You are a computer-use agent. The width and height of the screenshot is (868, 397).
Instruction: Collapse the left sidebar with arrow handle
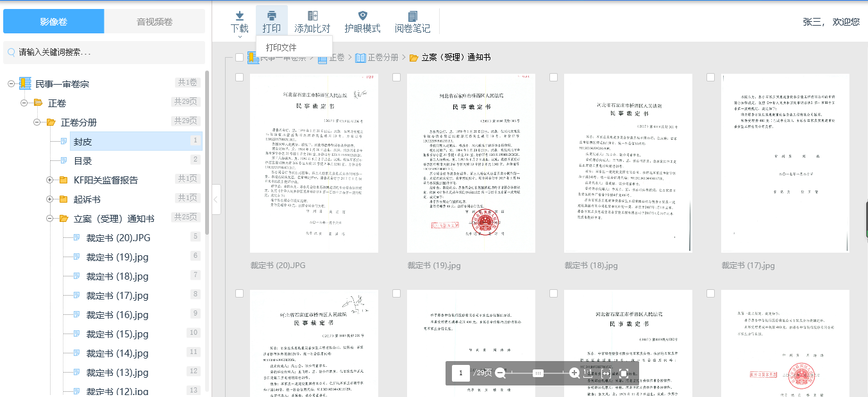pyautogui.click(x=216, y=199)
